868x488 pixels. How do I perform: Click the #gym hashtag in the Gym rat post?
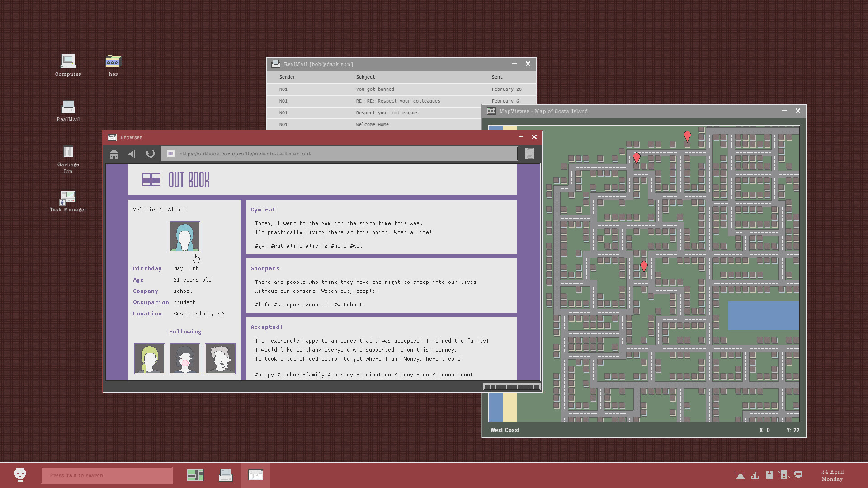[261, 246]
